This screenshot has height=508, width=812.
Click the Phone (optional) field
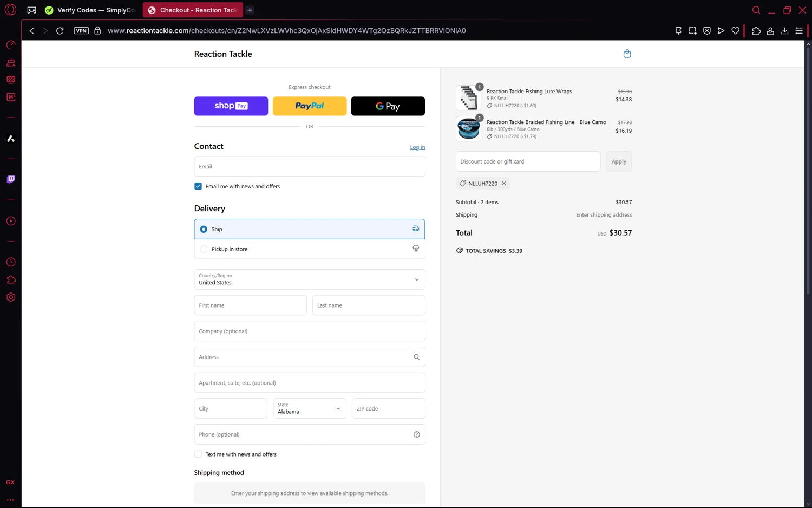pos(310,434)
